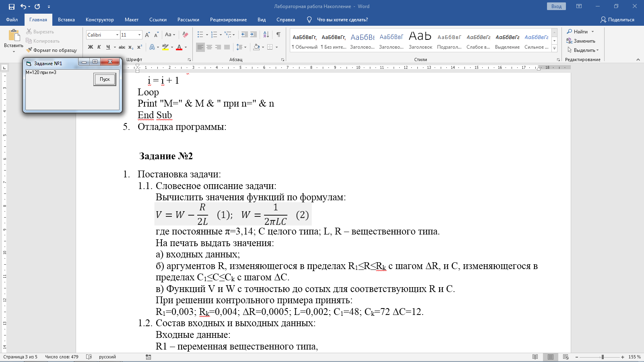Apply shading with the paint bucket icon
Image resolution: width=644 pixels, height=362 pixels.
pyautogui.click(x=256, y=47)
